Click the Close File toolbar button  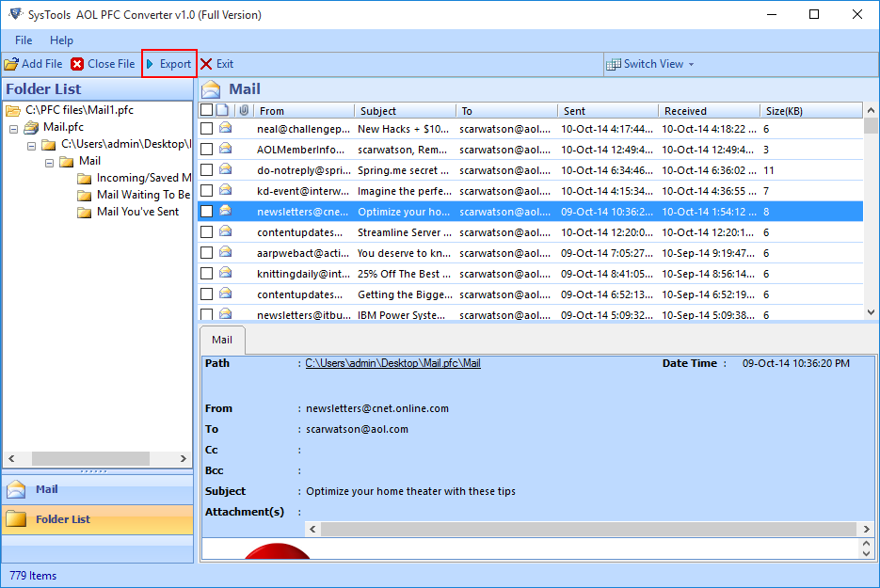coord(103,64)
